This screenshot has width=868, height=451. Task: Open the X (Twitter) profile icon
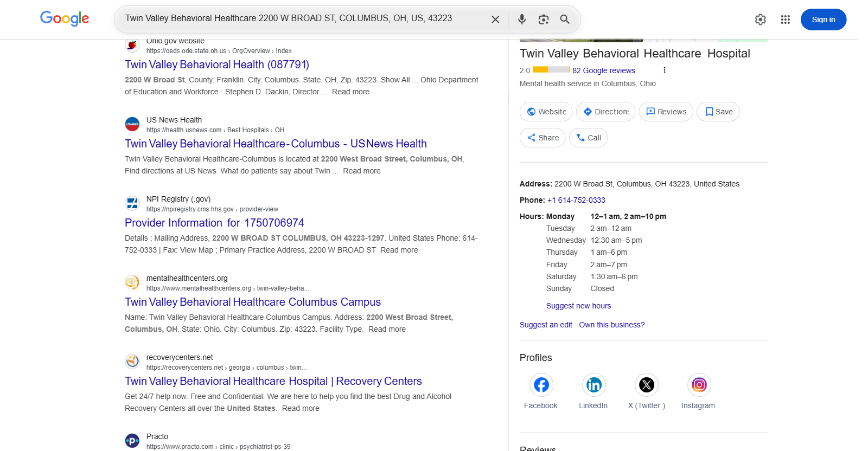[x=647, y=385]
